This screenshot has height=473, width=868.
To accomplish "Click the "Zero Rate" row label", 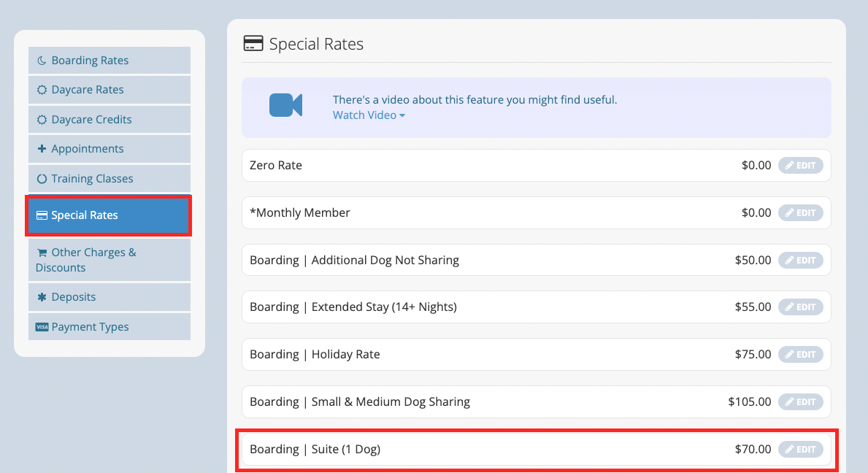I will [276, 166].
